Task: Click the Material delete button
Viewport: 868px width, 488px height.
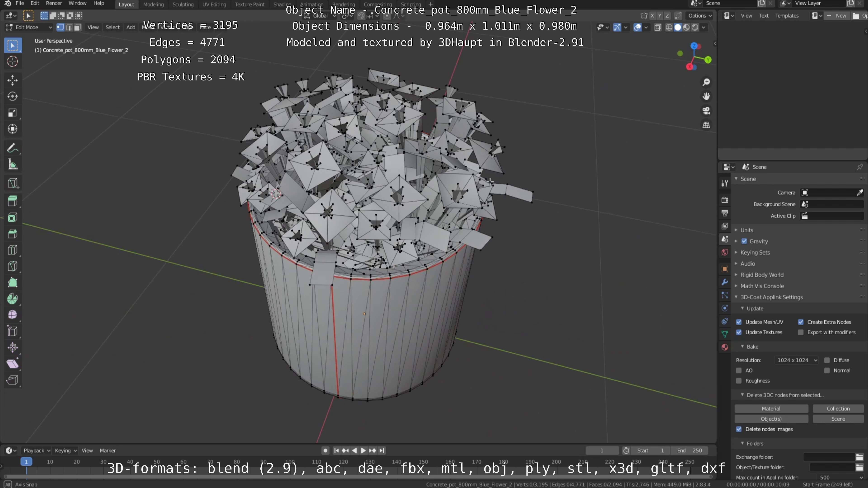Action: (x=771, y=408)
